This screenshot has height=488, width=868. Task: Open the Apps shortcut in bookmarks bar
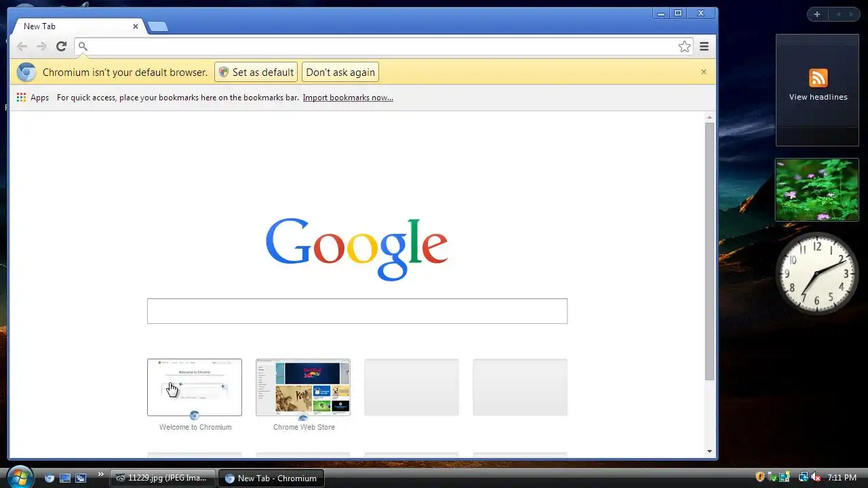tap(33, 98)
